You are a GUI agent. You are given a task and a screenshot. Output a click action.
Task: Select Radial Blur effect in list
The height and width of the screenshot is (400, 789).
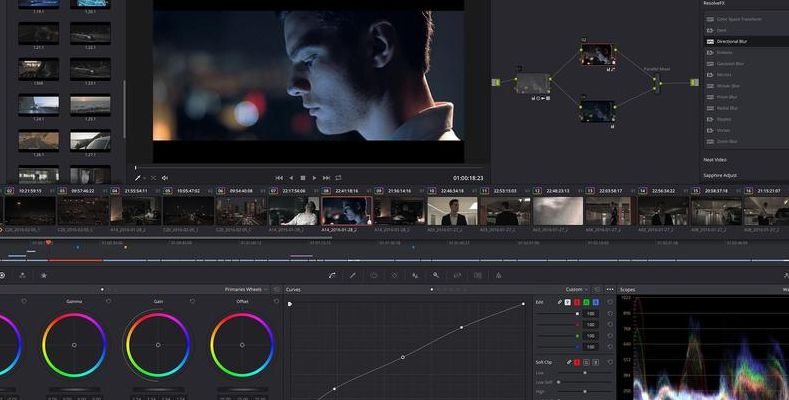click(746, 108)
